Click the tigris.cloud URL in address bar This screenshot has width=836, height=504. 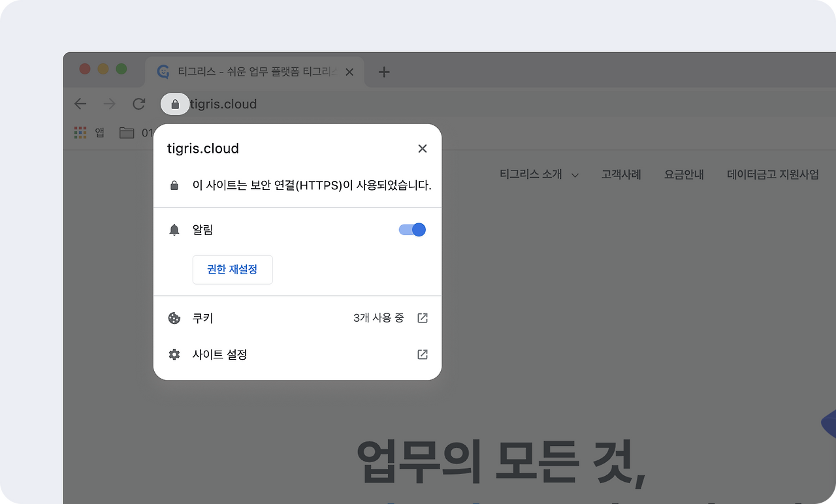point(223,104)
